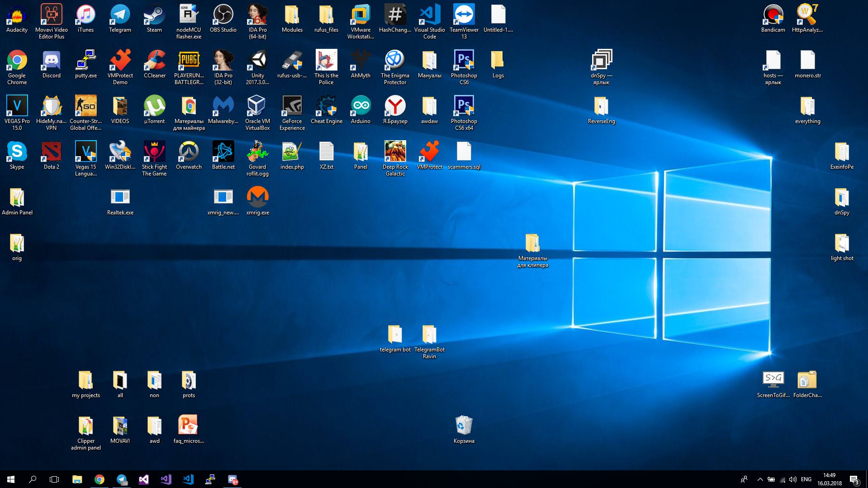Switch to Telegram in the taskbar
This screenshot has height=488, width=868.
click(x=121, y=479)
